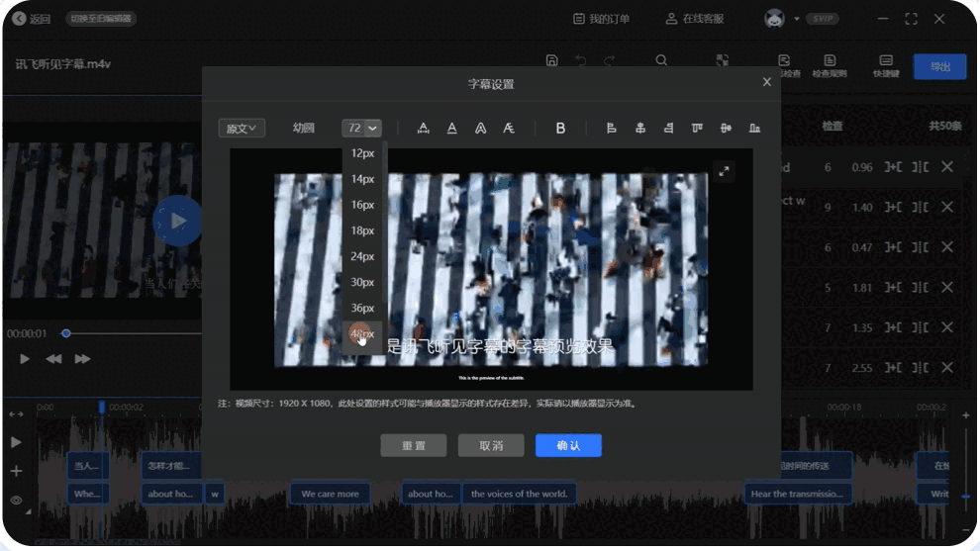
Task: Open the 幼圆 font selector
Action: click(x=303, y=128)
